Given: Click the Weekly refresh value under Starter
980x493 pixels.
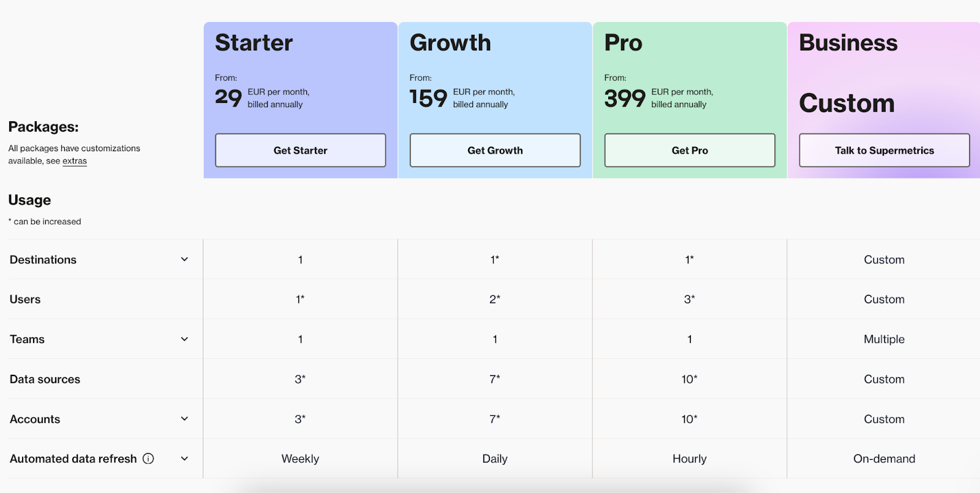Looking at the screenshot, I should pyautogui.click(x=300, y=458).
